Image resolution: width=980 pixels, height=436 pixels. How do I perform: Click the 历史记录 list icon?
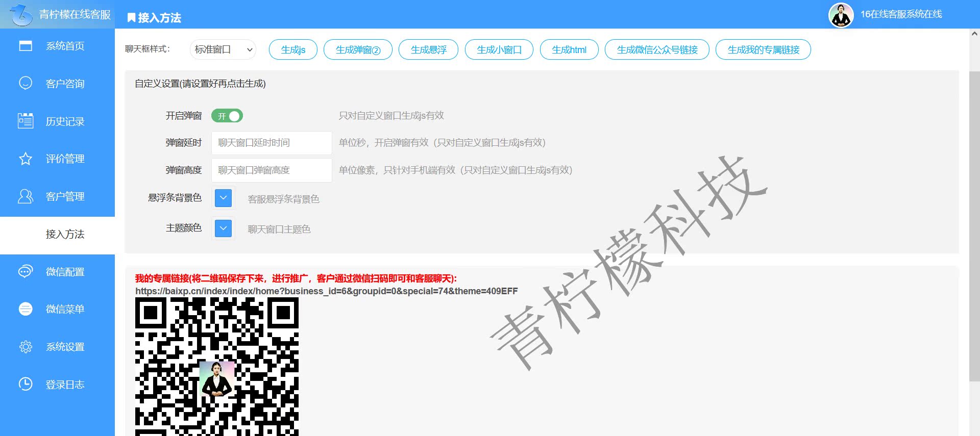coord(26,121)
